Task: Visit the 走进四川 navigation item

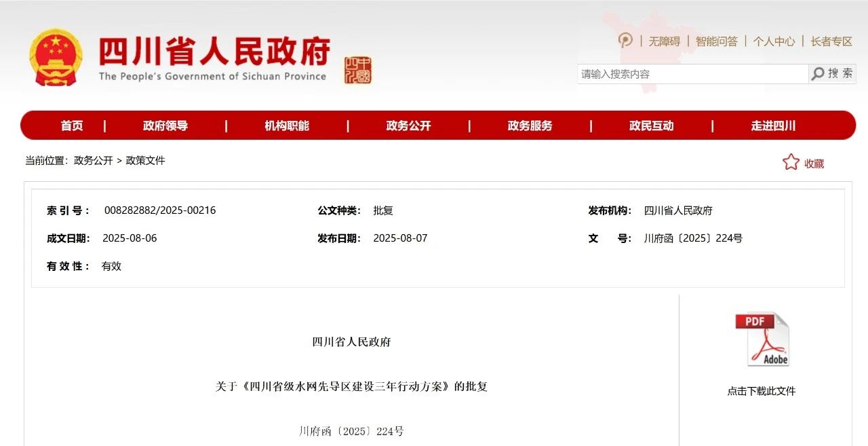Action: click(773, 126)
